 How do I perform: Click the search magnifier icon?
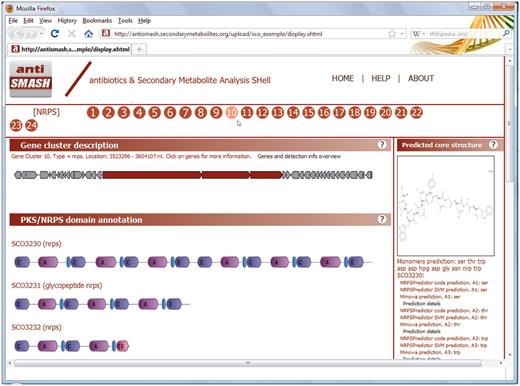coord(506,33)
